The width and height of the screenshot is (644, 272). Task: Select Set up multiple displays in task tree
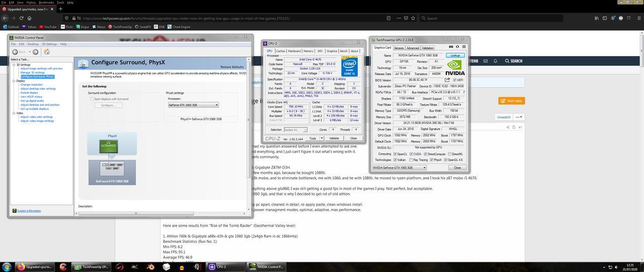coord(35,109)
